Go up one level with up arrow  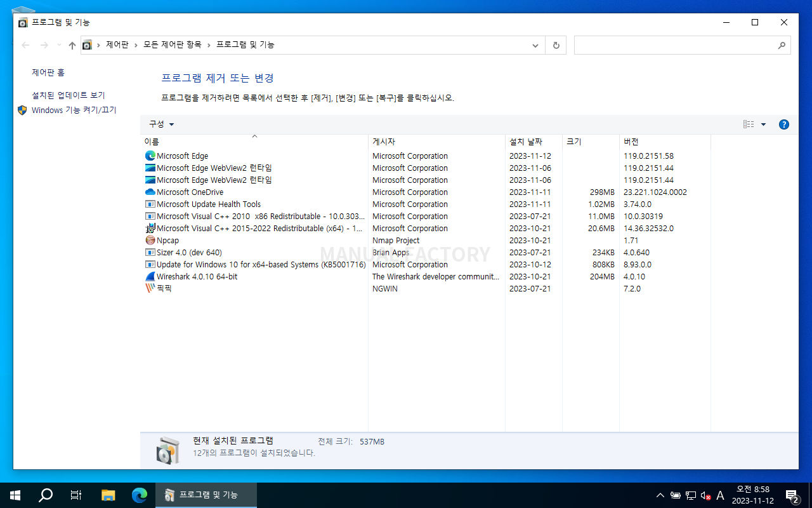(72, 45)
